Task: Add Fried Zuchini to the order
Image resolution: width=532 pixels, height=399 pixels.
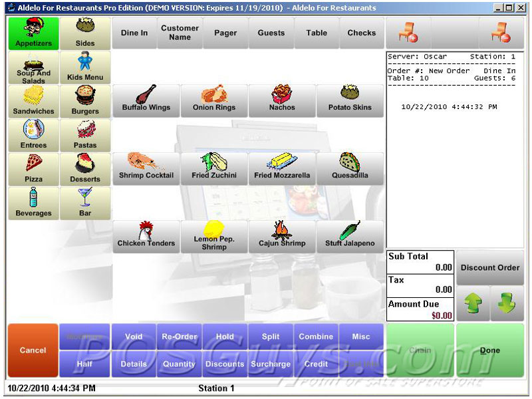Action: point(214,169)
